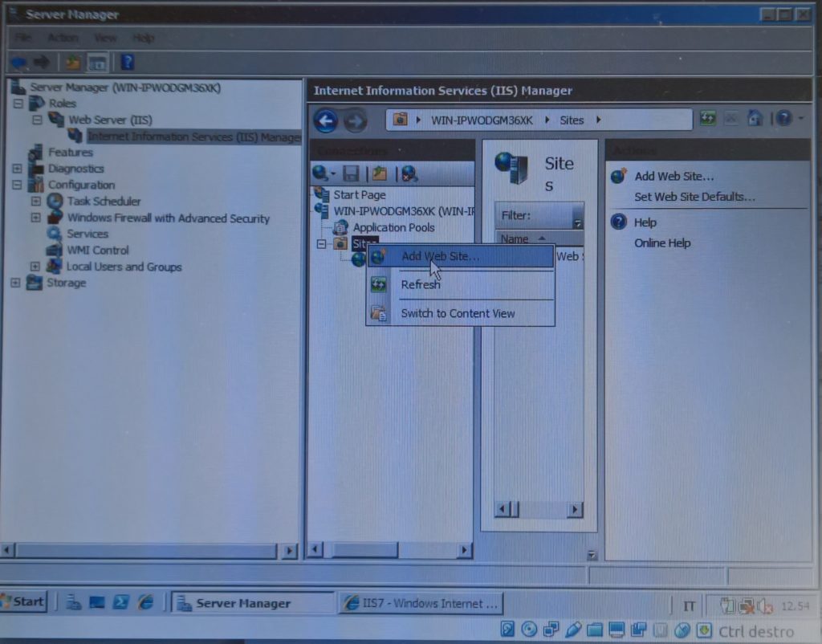Click the Show Desktop quick launch icon

97,602
